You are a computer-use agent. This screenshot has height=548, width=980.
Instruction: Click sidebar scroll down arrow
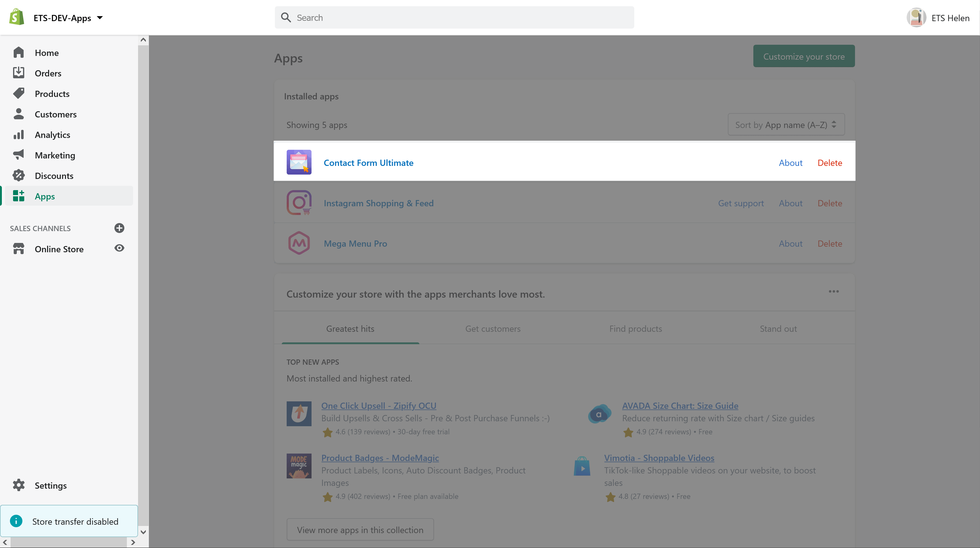point(143,532)
